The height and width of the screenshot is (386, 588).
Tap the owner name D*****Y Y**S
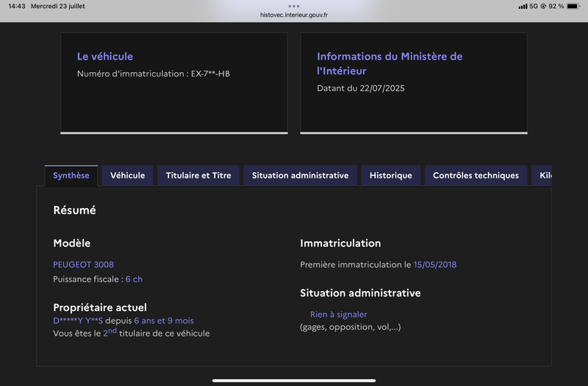(78, 321)
